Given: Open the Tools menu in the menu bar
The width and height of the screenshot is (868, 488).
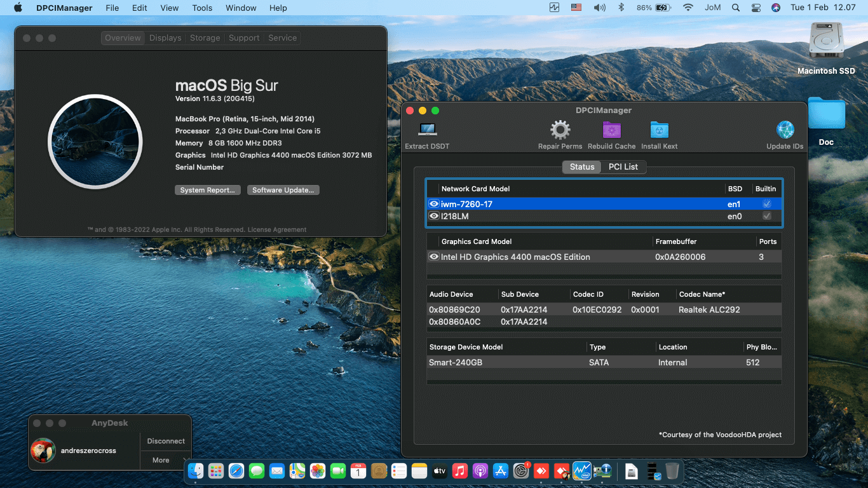Looking at the screenshot, I should (202, 8).
